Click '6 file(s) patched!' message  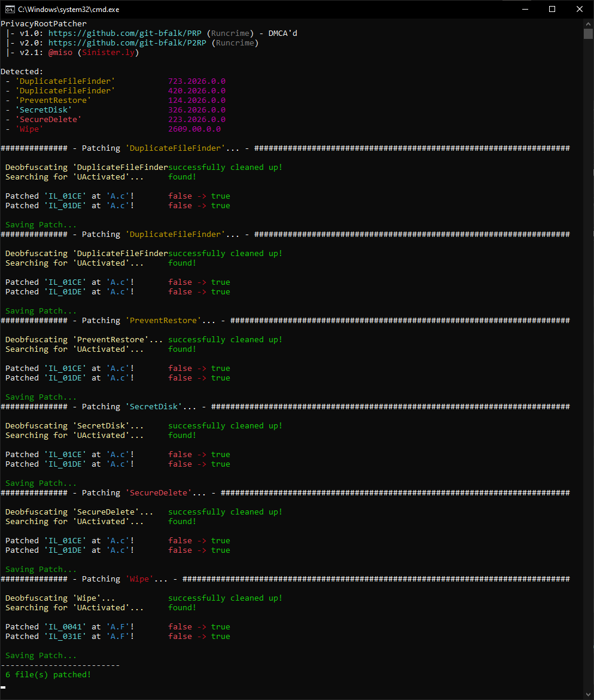click(48, 674)
